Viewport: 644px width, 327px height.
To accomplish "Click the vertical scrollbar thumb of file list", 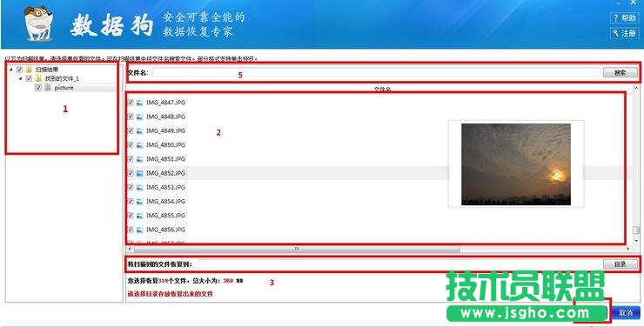I will (x=636, y=230).
